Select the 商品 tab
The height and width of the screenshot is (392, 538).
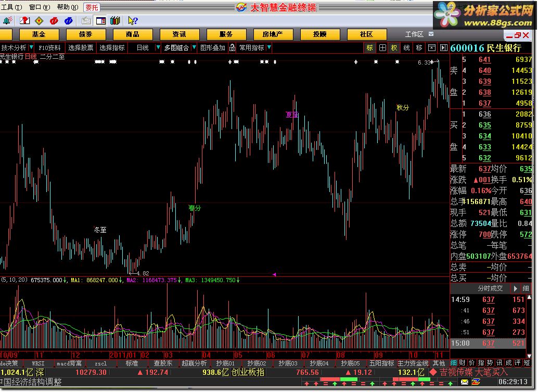[x=133, y=34]
